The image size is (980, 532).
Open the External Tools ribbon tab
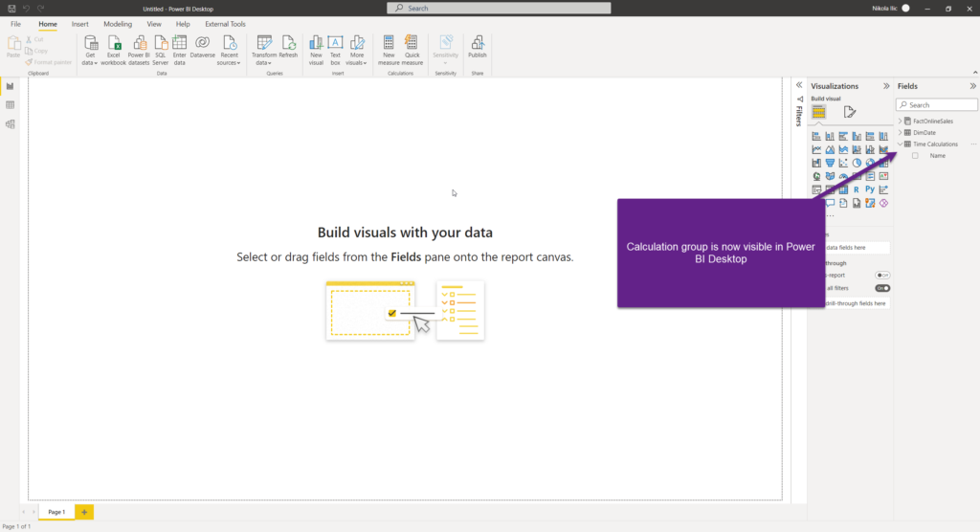pos(225,24)
